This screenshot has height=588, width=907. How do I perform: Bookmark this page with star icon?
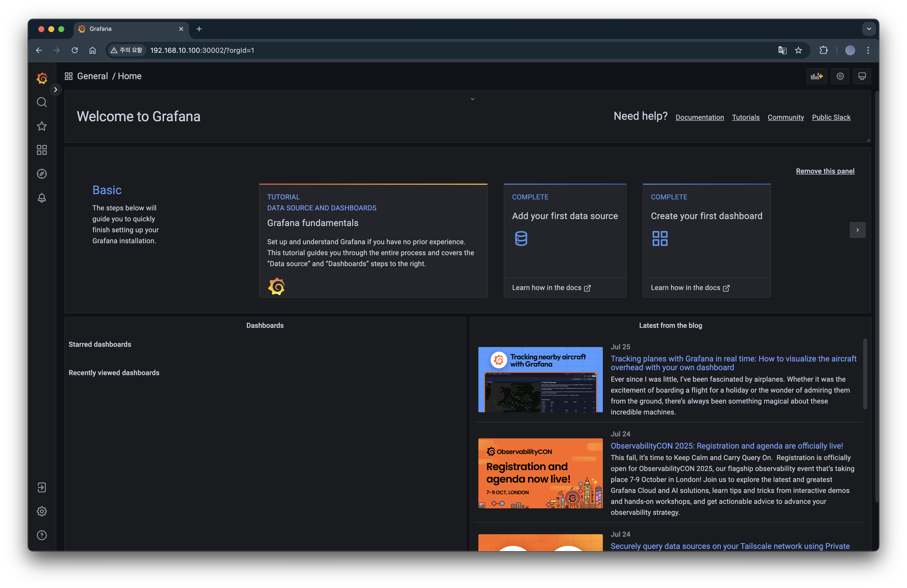point(798,50)
